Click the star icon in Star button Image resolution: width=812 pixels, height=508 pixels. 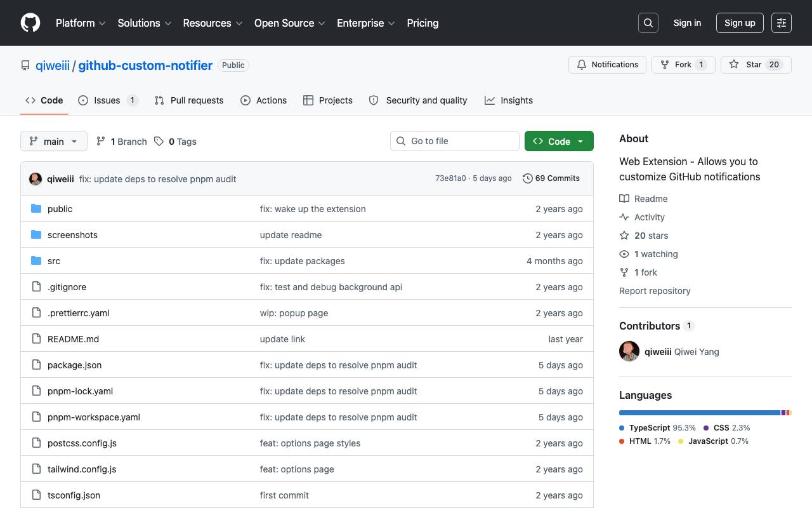pos(734,65)
